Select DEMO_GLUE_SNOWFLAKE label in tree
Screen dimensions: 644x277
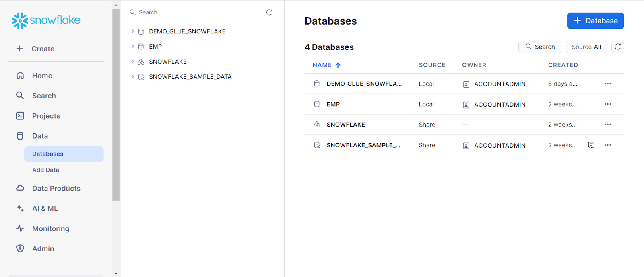[x=187, y=31]
